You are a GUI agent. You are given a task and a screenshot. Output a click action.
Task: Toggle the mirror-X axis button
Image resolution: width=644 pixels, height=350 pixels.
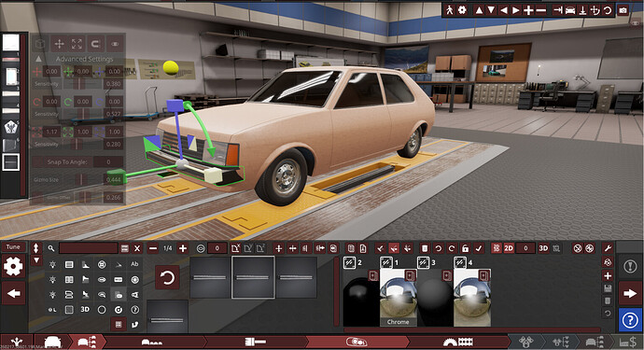coord(236,248)
